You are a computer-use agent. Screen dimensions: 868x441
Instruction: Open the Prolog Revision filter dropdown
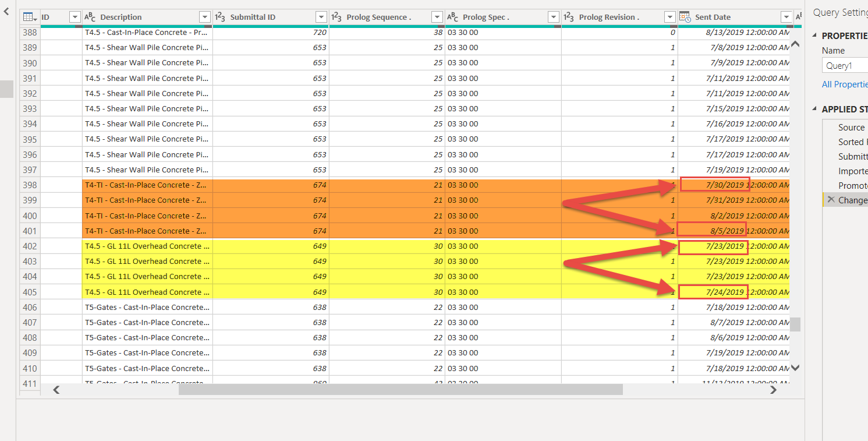pos(670,17)
